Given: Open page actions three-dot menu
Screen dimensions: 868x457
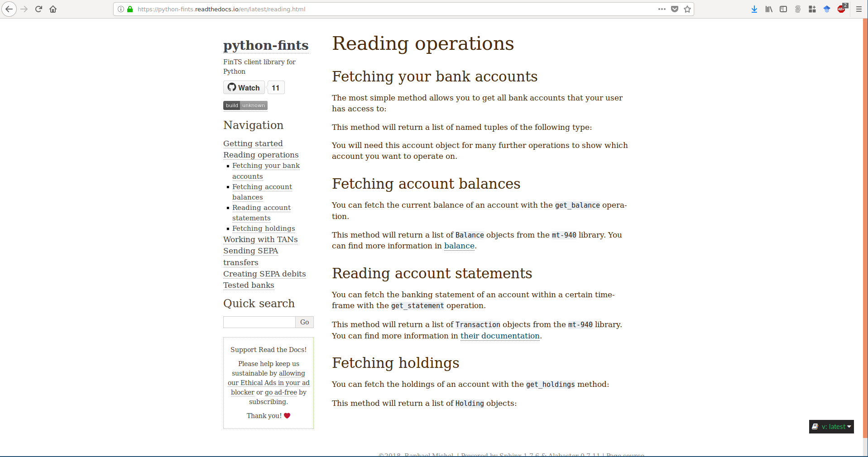Looking at the screenshot, I should click(662, 9).
